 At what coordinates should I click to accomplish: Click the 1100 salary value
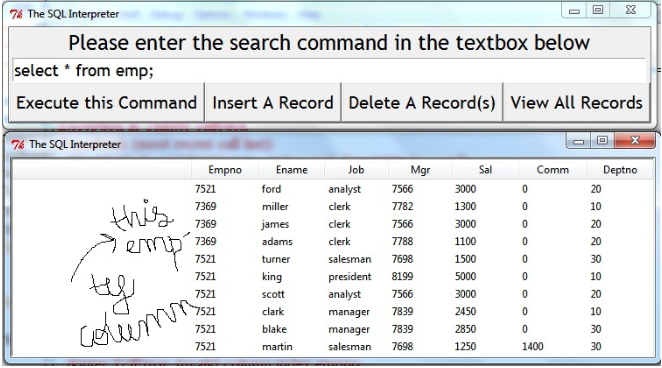465,241
